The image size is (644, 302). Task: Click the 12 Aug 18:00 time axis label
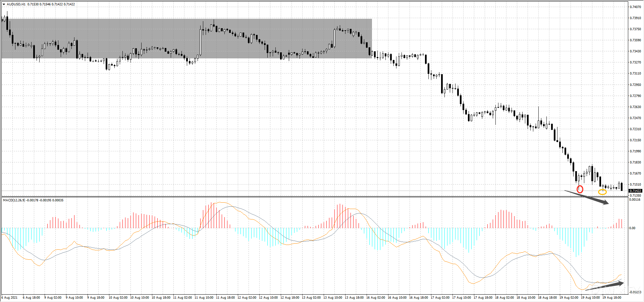point(289,298)
